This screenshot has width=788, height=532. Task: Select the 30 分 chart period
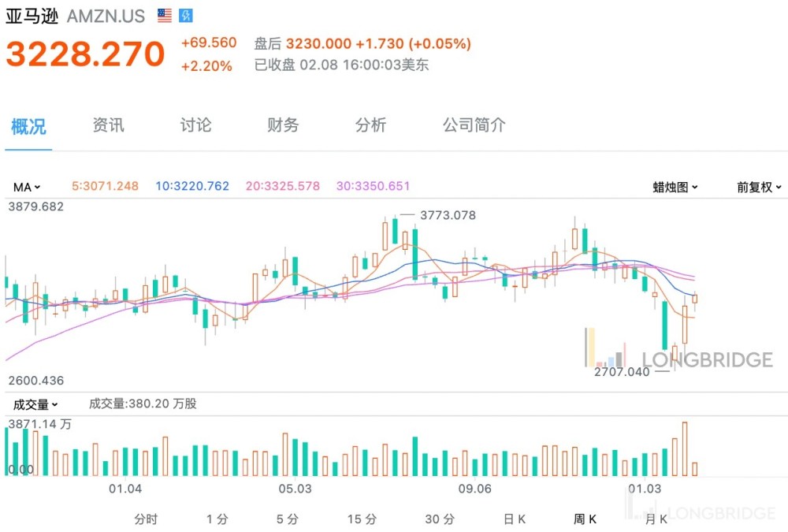[x=440, y=519]
